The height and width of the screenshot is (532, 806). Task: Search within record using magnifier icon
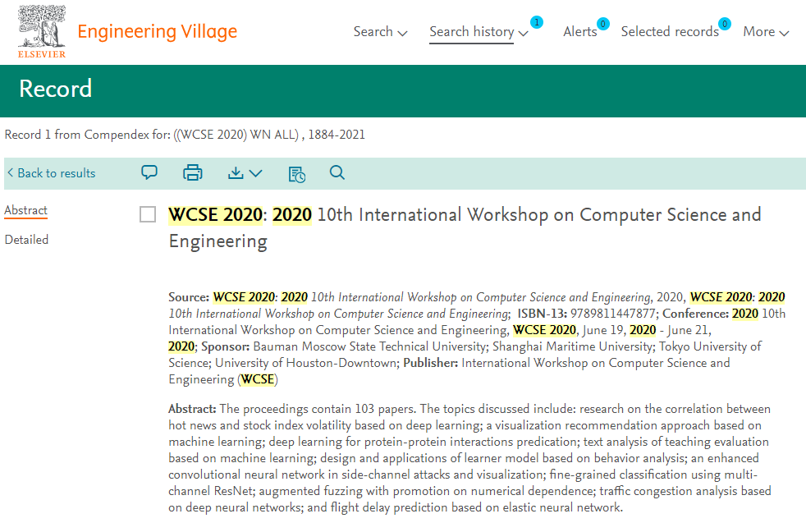[337, 173]
